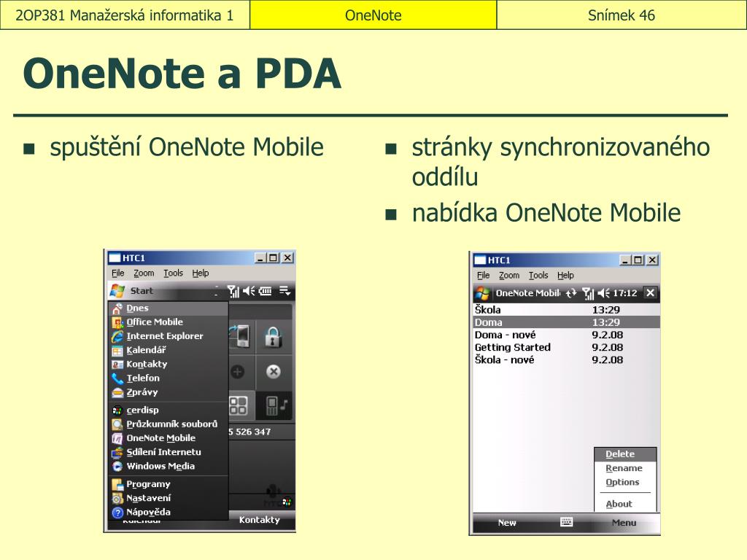The height and width of the screenshot is (560, 747).
Task: Click the round plus icon on home screen
Action: 238,371
